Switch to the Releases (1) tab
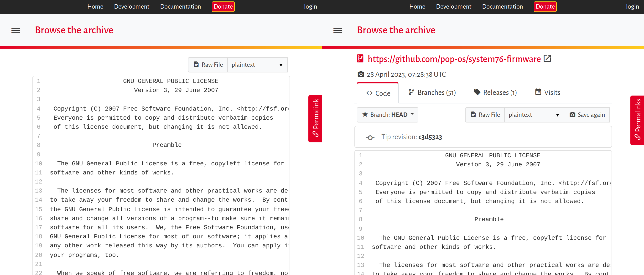644x275 pixels. click(495, 92)
